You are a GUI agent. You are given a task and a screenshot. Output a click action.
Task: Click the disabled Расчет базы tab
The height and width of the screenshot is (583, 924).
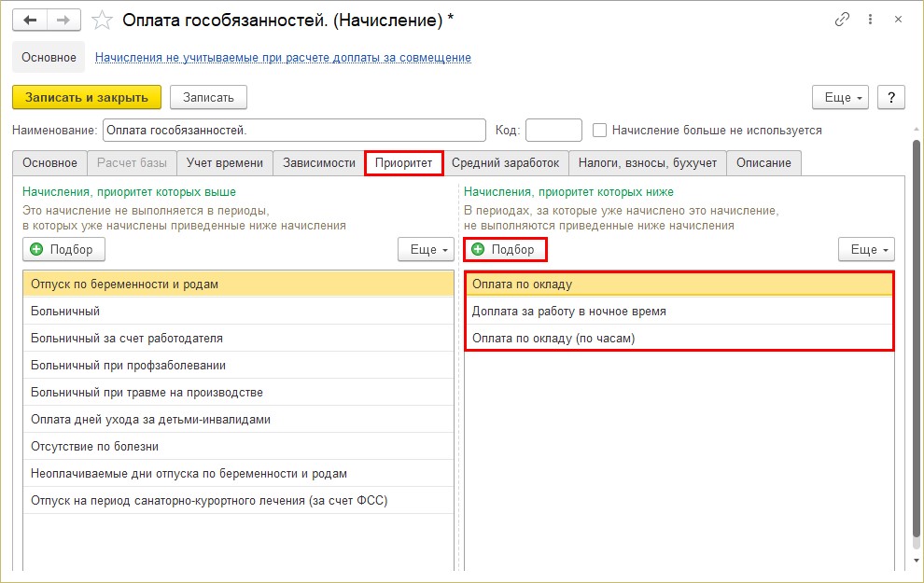(132, 163)
